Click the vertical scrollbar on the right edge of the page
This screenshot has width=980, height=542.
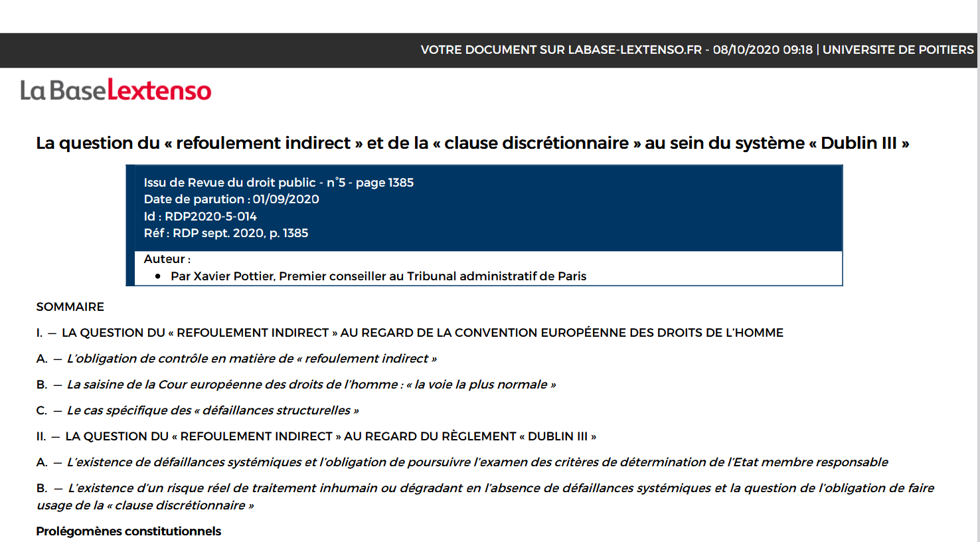(x=978, y=271)
